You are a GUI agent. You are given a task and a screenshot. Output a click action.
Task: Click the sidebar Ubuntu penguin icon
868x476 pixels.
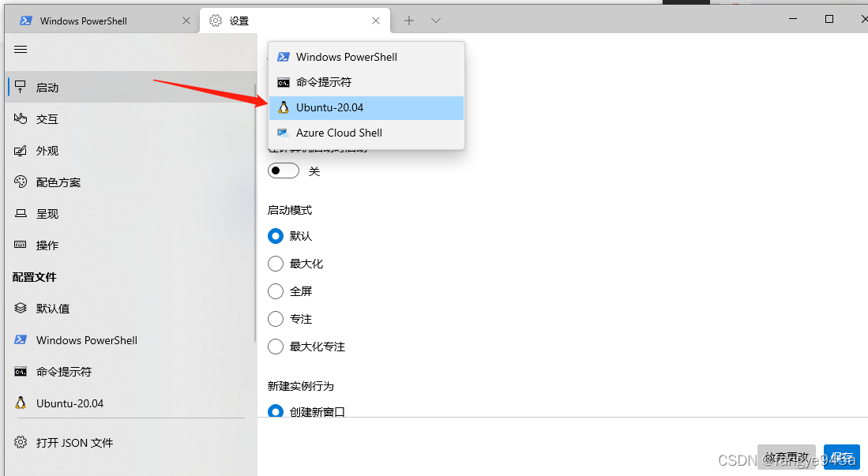tap(21, 403)
